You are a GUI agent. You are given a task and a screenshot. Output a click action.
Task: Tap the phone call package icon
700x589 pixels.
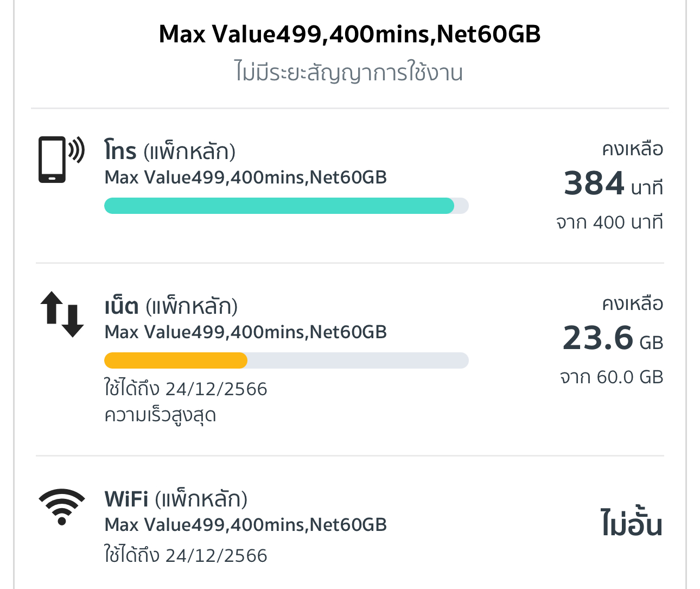[x=61, y=159]
